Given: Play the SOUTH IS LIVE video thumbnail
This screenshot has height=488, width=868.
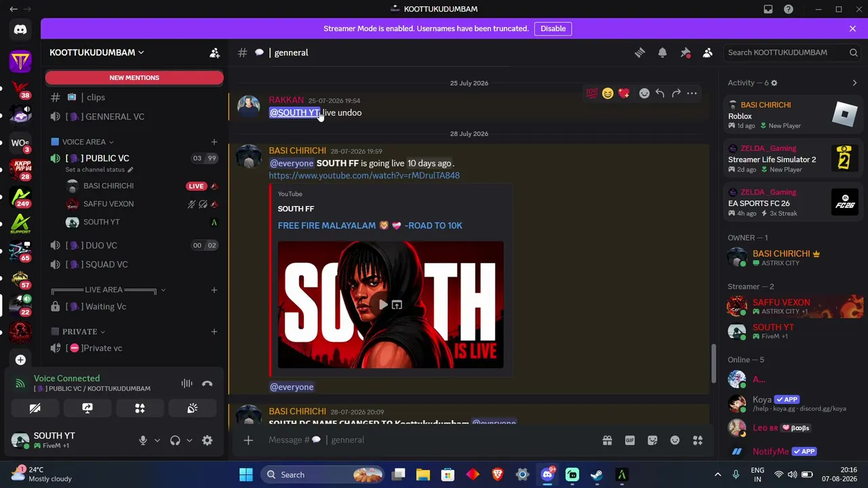Looking at the screenshot, I should (x=383, y=305).
